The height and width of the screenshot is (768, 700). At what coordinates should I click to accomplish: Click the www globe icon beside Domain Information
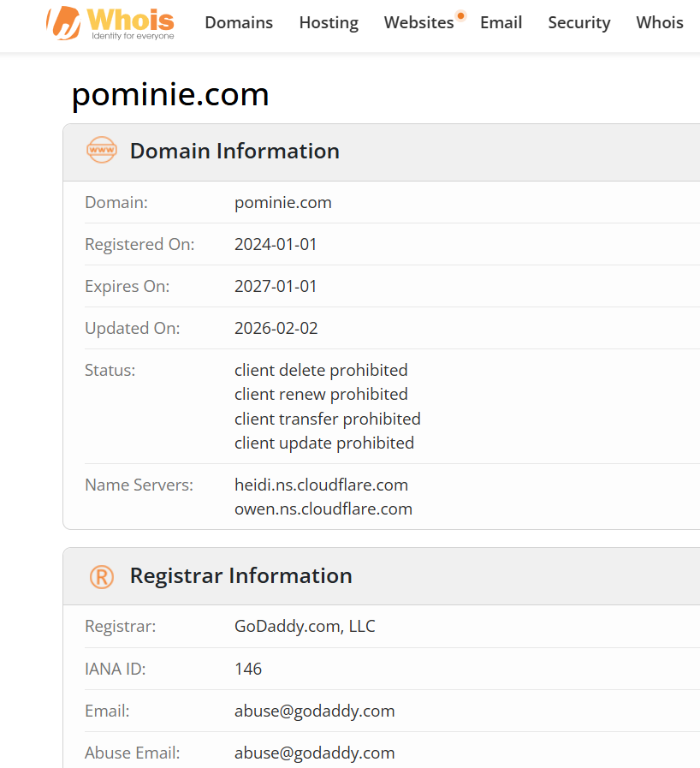click(102, 151)
